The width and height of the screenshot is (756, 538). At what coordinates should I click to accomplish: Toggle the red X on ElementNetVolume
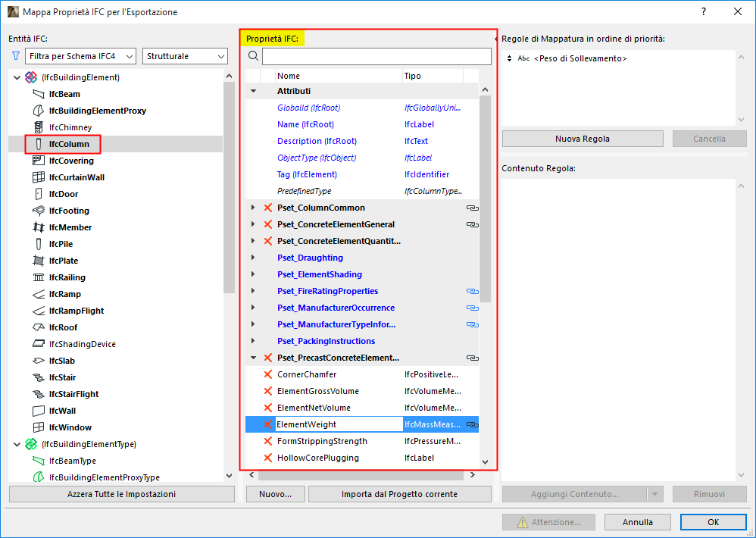[267, 408]
